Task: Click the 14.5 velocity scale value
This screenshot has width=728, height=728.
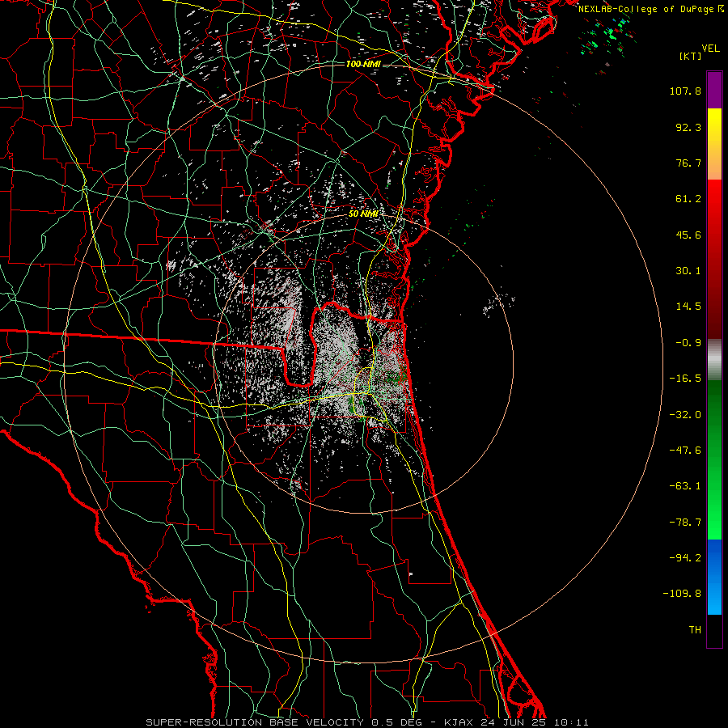Action: click(x=688, y=307)
